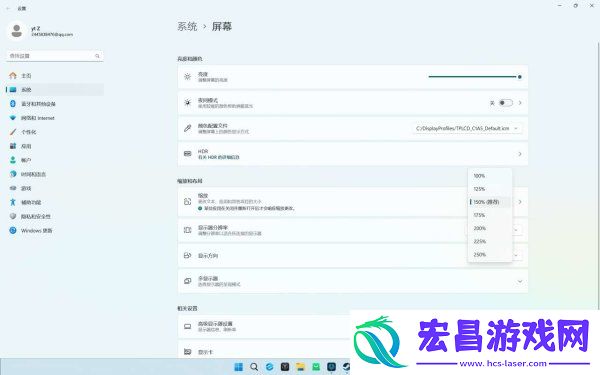Open the Windows Start menu
Image resolution: width=600 pixels, height=375 pixels.
click(238, 367)
